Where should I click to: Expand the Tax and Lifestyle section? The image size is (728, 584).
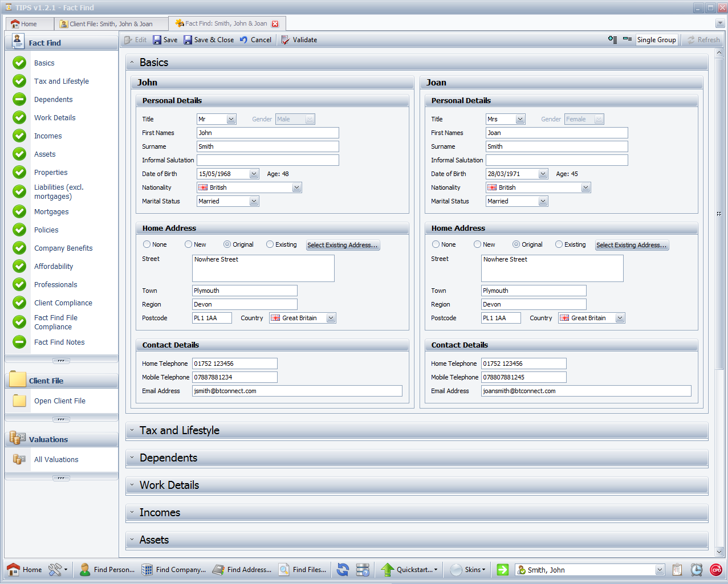pos(180,431)
